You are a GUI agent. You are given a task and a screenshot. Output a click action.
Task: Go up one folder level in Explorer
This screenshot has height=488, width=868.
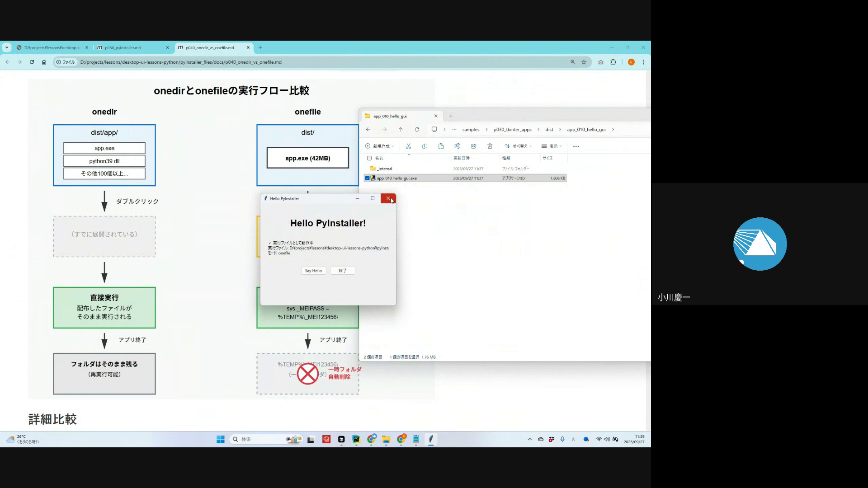click(401, 130)
